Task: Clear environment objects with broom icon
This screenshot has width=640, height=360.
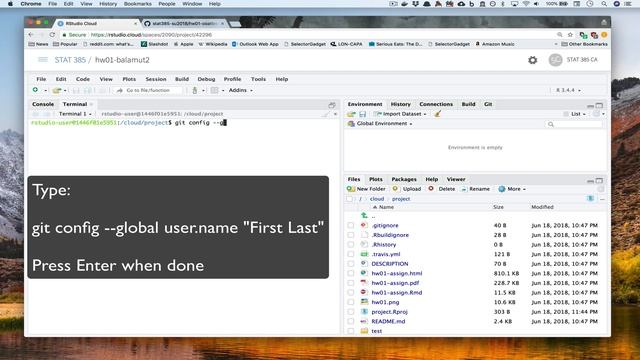Action: click(437, 114)
